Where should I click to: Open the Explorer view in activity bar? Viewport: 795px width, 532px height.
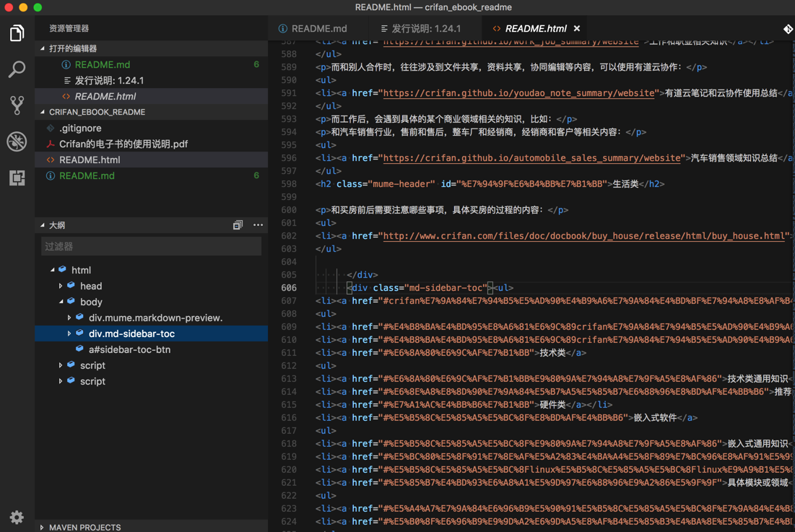point(17,33)
